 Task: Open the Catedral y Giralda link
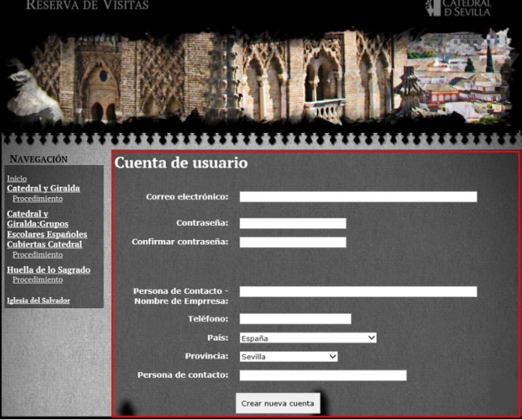43,188
